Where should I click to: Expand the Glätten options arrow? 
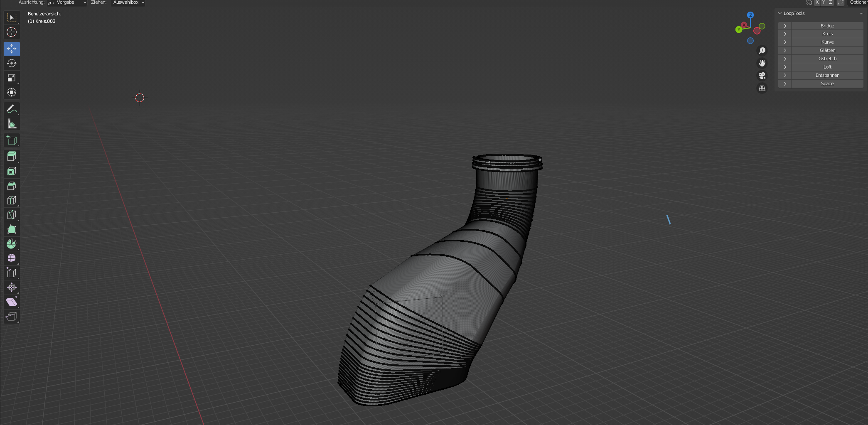[x=785, y=51]
